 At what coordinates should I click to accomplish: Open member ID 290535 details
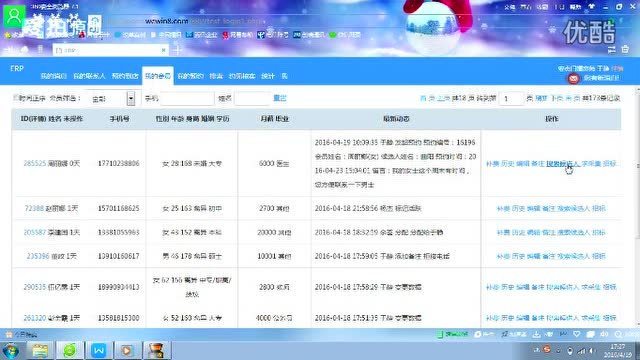click(35, 287)
